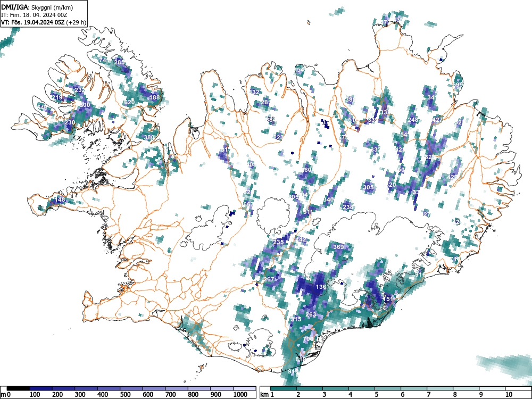
Task: Click the 263 visibility value on map
Action: 311,314
